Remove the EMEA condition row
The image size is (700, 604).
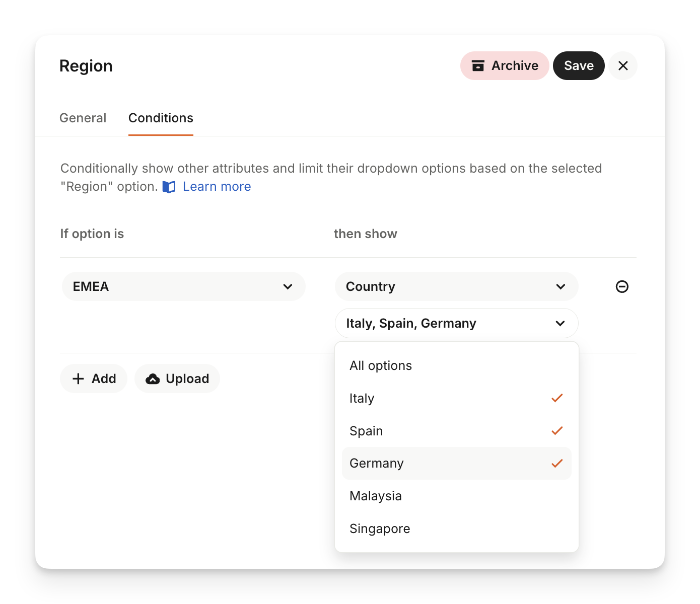[622, 286]
